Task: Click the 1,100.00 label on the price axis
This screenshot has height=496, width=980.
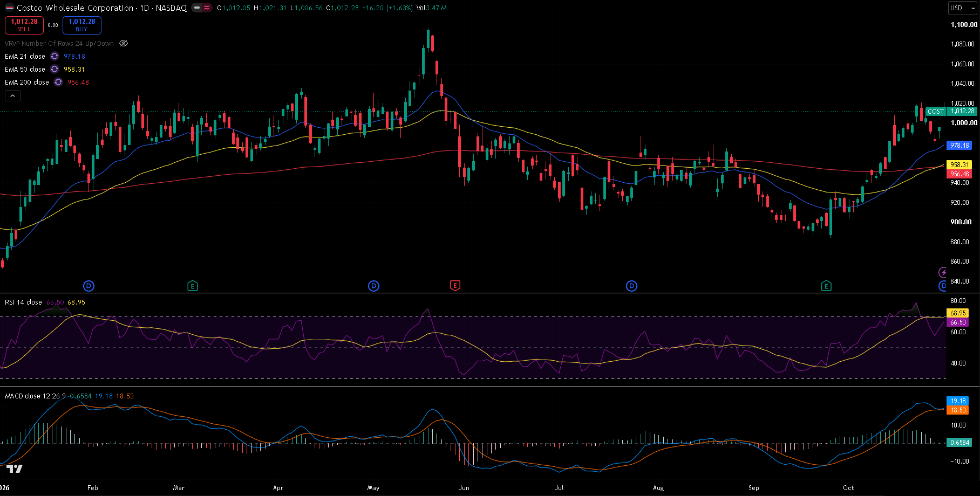Action: pyautogui.click(x=964, y=24)
